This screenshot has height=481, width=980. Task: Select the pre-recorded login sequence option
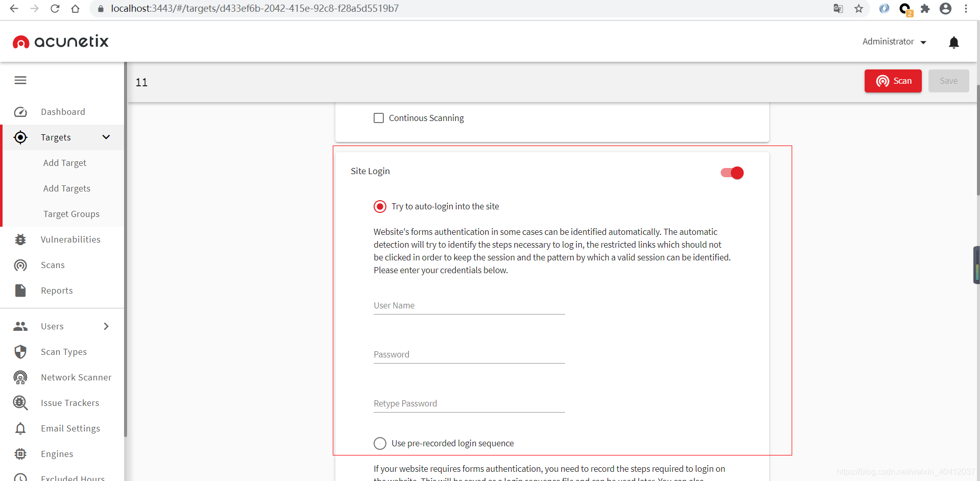pyautogui.click(x=380, y=443)
